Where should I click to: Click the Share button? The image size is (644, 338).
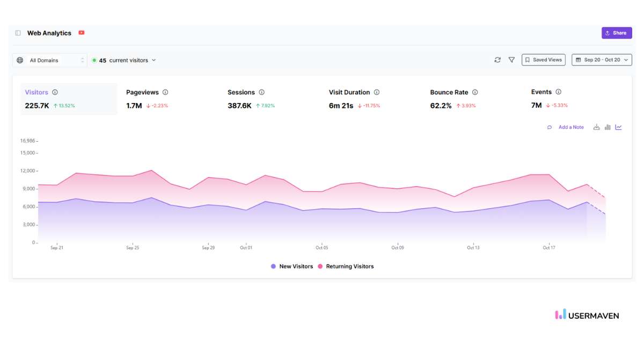point(616,33)
